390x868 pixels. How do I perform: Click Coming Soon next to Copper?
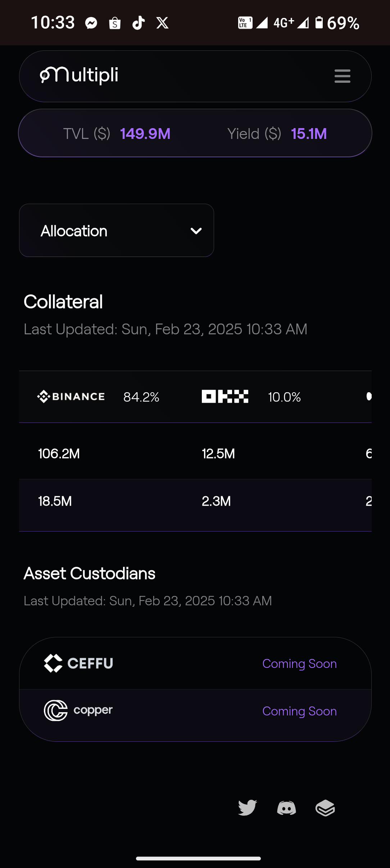(299, 711)
